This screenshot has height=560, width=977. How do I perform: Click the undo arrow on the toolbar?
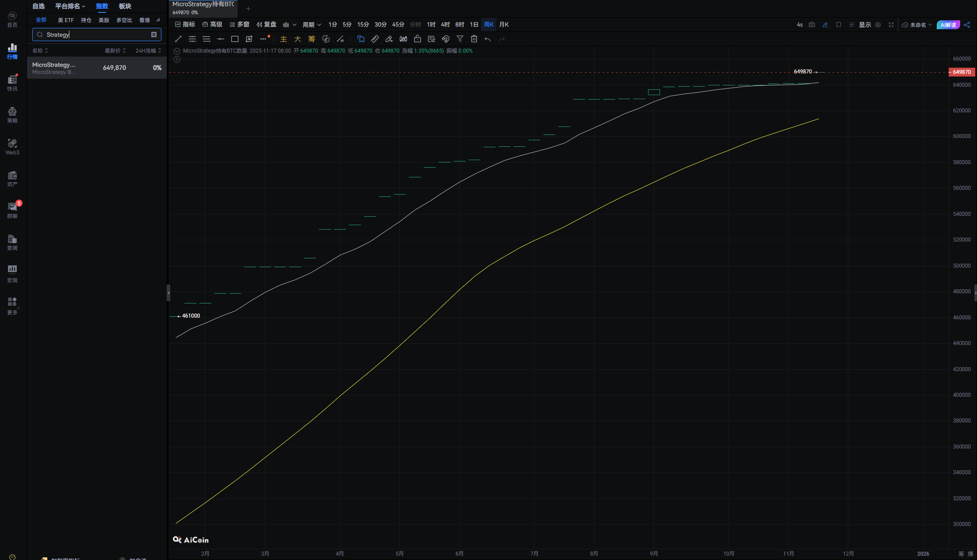pos(488,39)
